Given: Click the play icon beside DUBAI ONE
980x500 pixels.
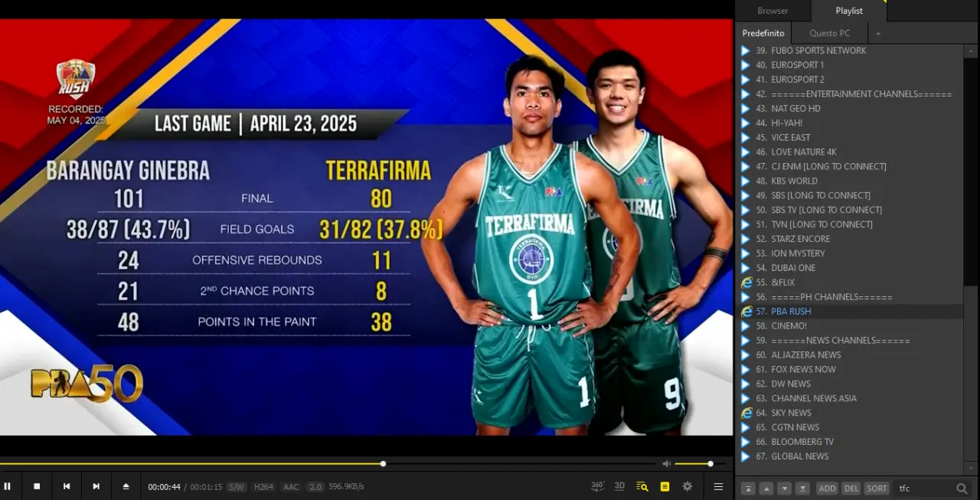Looking at the screenshot, I should point(746,268).
